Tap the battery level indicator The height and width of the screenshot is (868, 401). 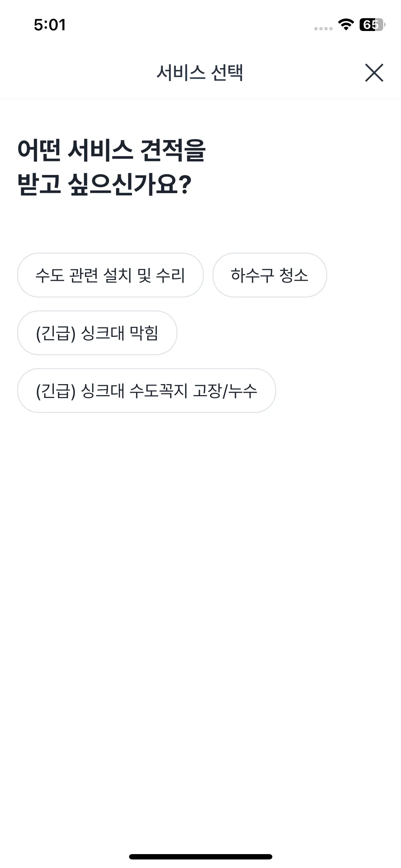[x=372, y=25]
